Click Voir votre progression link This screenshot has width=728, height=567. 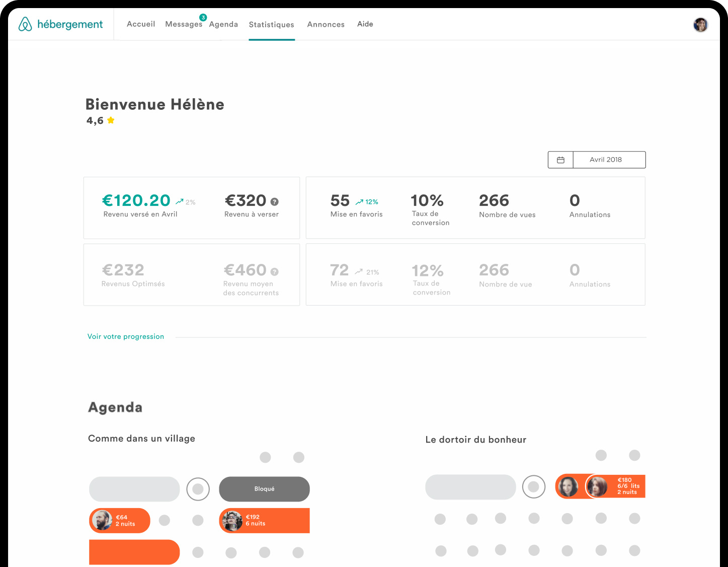pyautogui.click(x=126, y=336)
